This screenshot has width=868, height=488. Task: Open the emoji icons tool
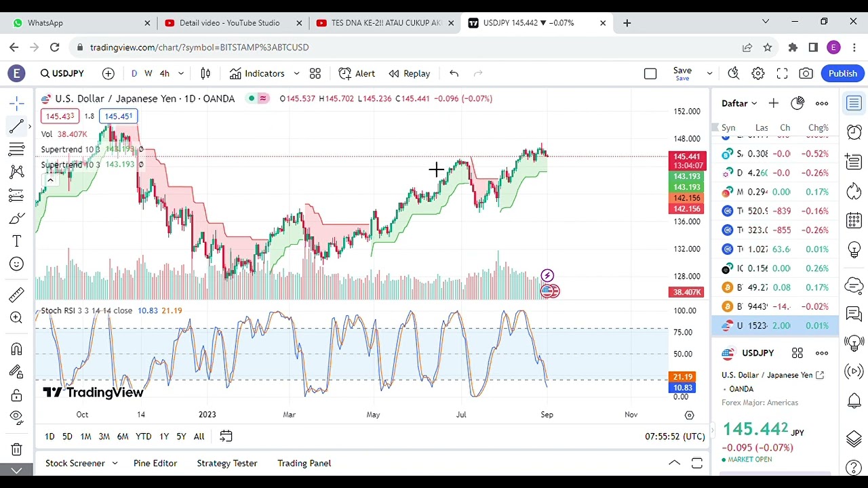click(x=17, y=264)
